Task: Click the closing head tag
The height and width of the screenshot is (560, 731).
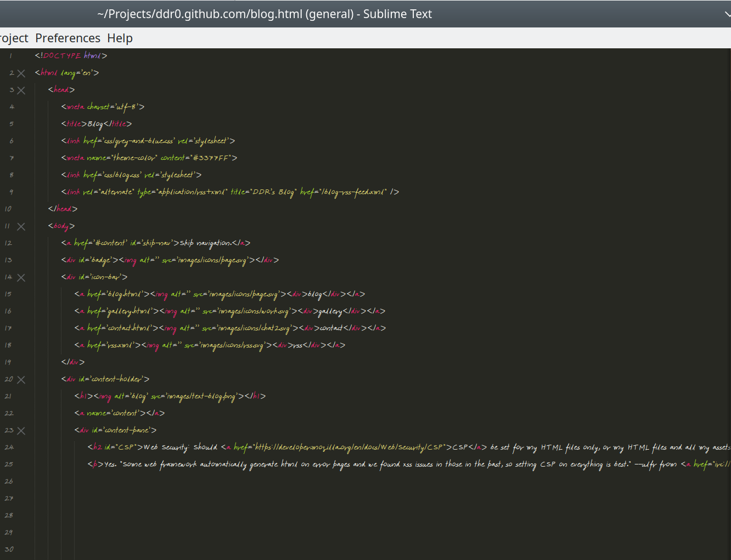Action: 63,209
